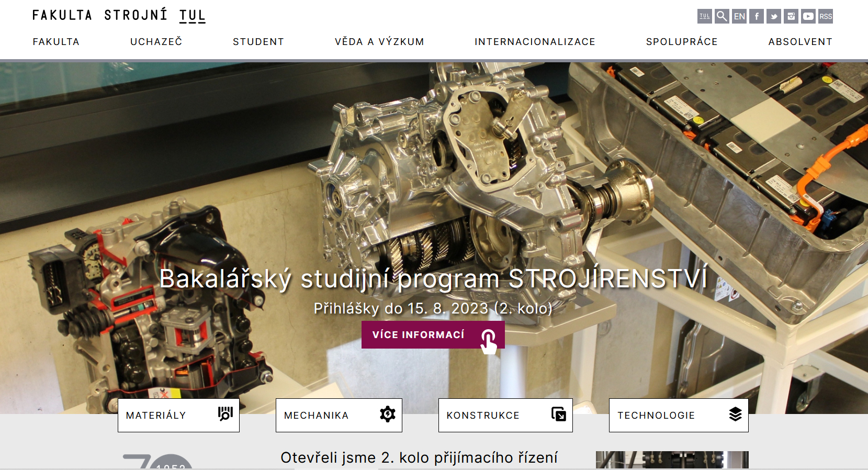Go to the KONSTRUKCE category tile
The width and height of the screenshot is (868, 470).
(505, 415)
